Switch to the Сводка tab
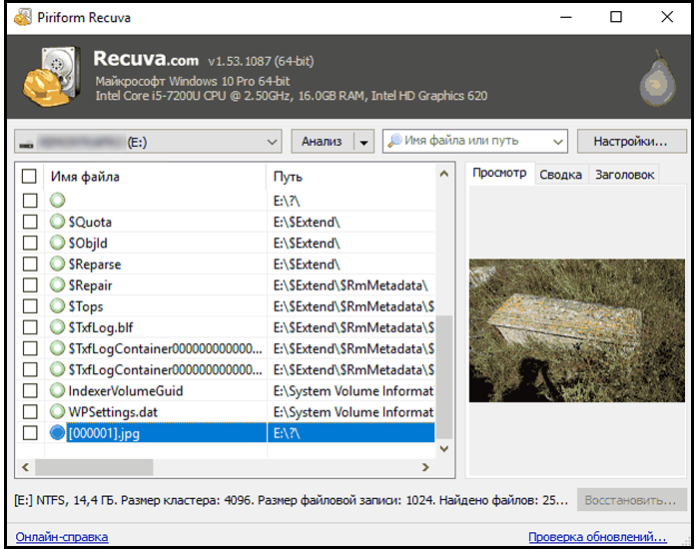This screenshot has width=699, height=549. [561, 174]
